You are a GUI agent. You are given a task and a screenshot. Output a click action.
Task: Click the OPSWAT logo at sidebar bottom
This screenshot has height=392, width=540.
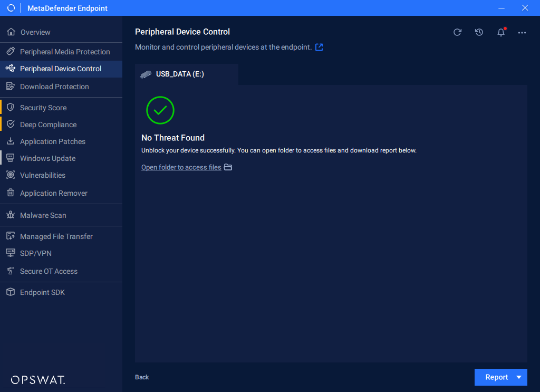[38, 379]
